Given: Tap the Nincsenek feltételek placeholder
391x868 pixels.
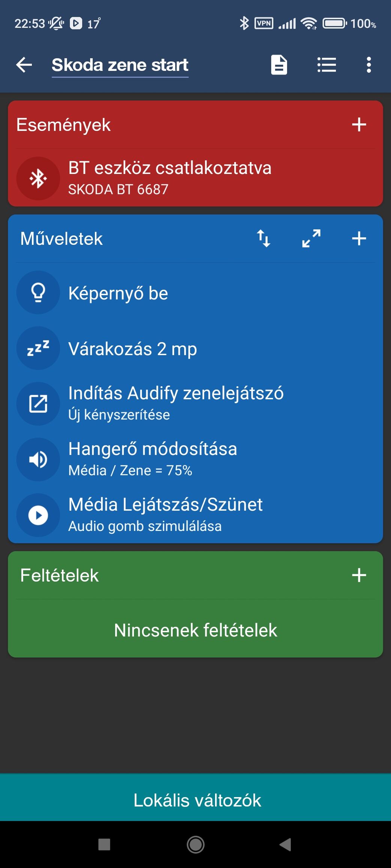Looking at the screenshot, I should 195,630.
